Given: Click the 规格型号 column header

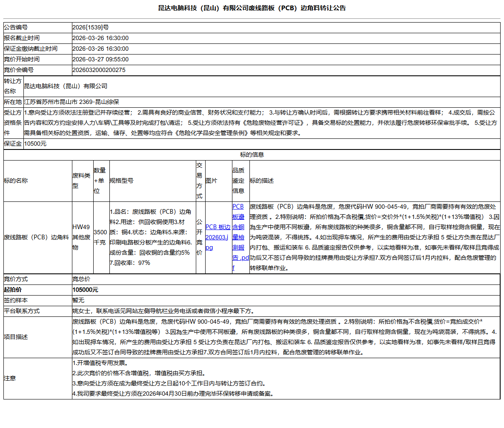Looking at the screenshot, I should pos(121,181).
